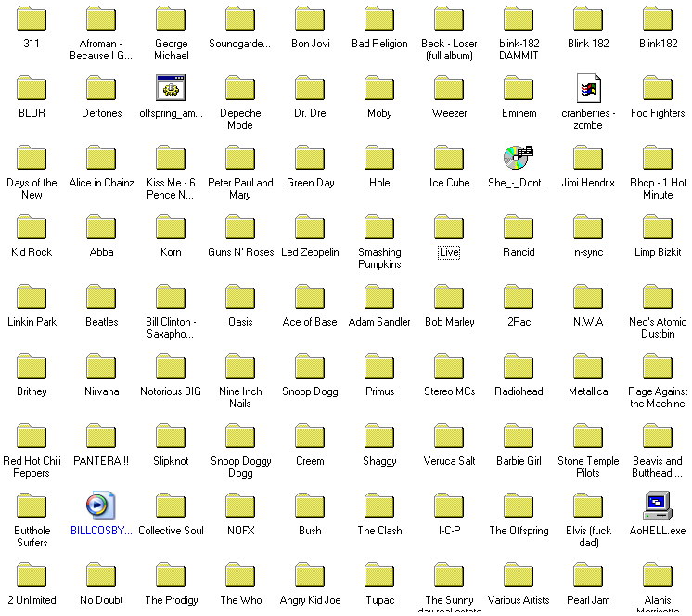Viewport: 692px width, 616px height.
Task: Click the Bill Clinton - Saxapho... label
Action: 171,327
